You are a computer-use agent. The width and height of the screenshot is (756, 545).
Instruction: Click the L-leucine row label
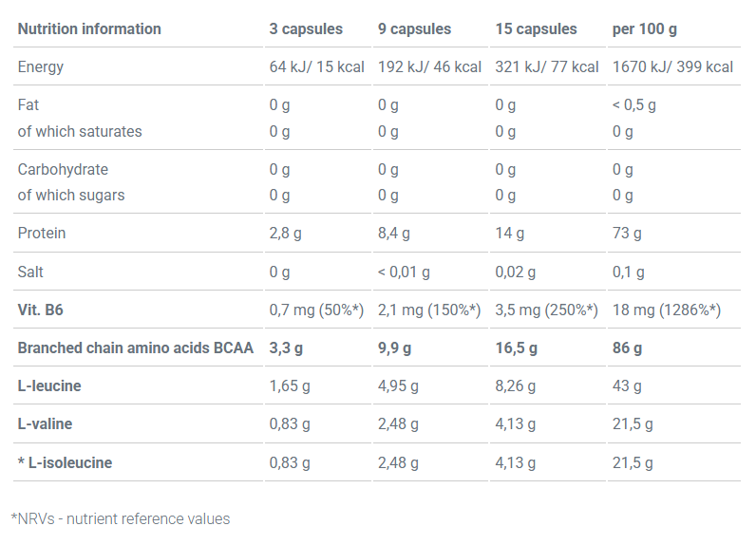click(x=49, y=386)
